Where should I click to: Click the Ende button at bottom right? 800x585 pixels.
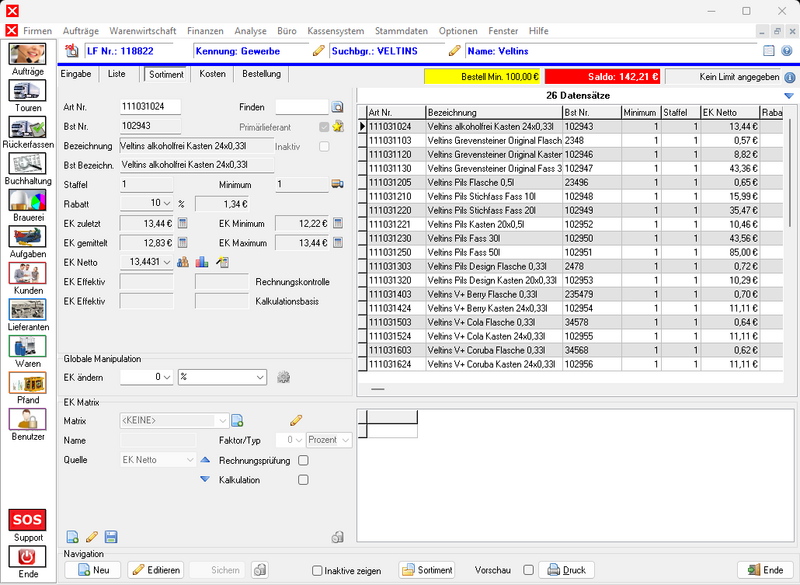tap(765, 570)
